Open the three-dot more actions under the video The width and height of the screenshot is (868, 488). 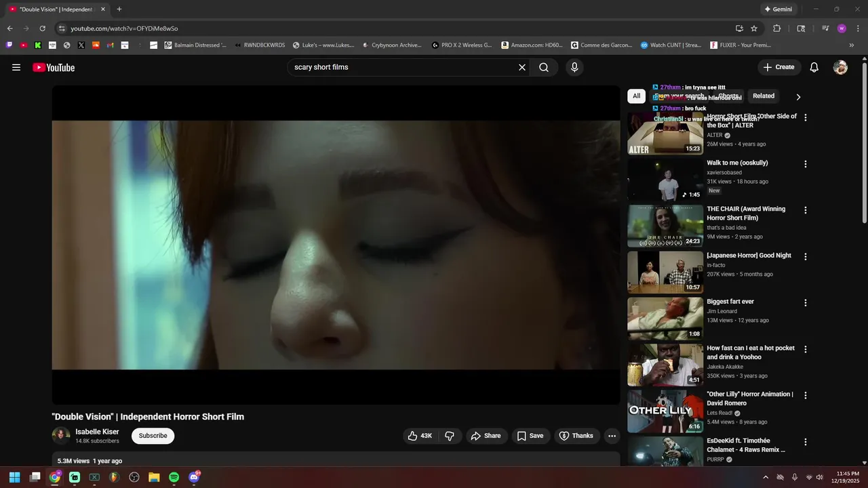[612, 436]
